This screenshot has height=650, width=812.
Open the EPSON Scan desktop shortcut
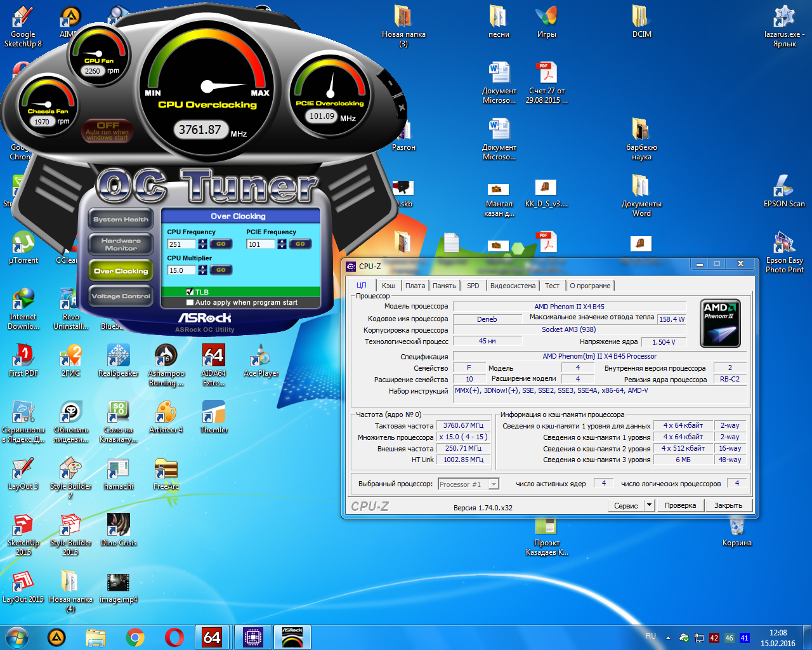click(x=784, y=190)
